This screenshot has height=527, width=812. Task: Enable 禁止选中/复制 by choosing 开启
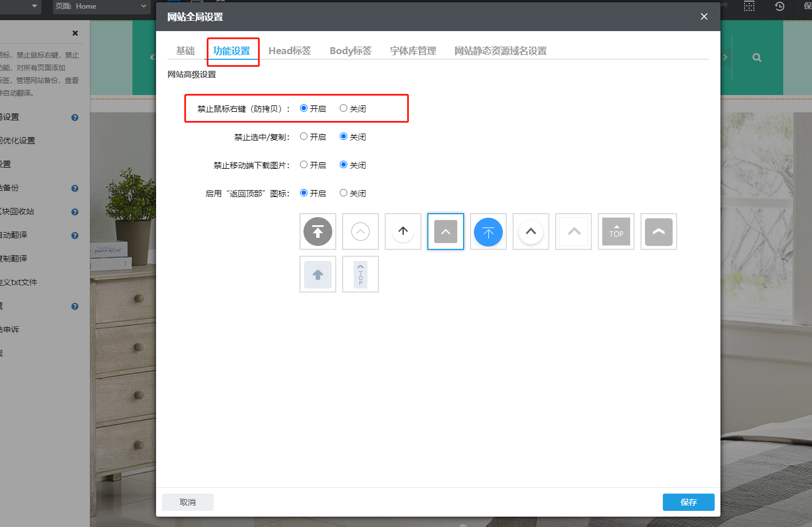[x=304, y=137]
